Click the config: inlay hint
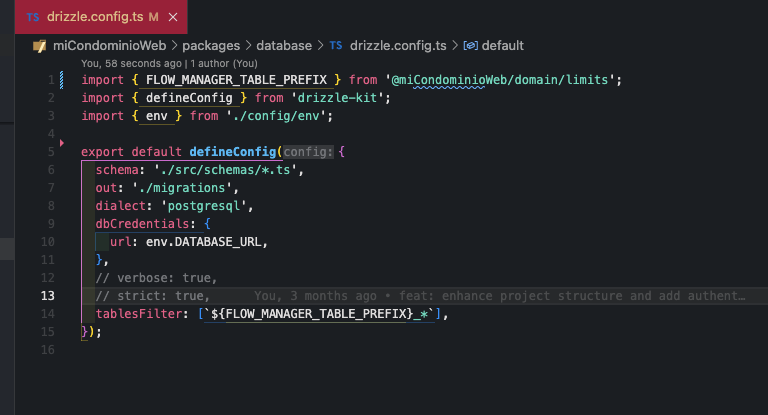 [308, 152]
